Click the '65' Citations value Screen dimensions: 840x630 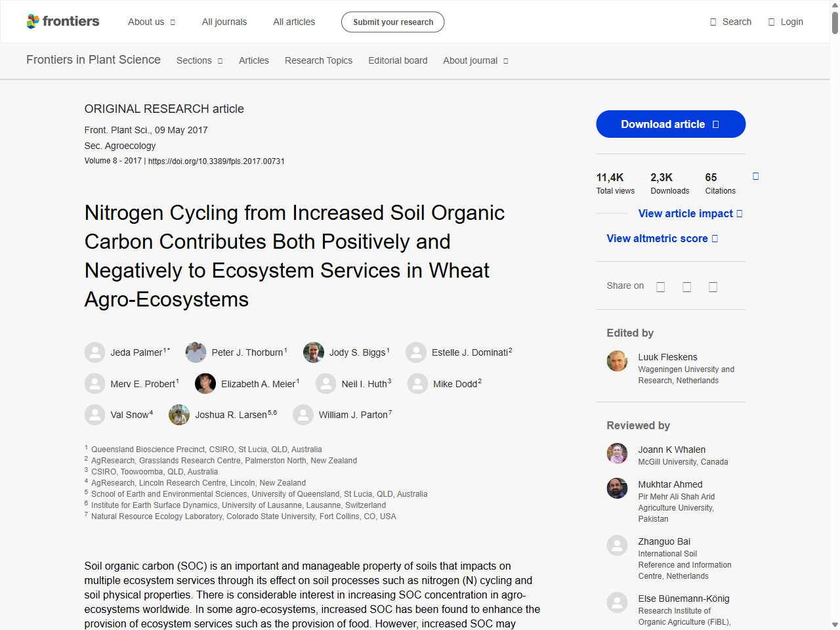pos(711,177)
